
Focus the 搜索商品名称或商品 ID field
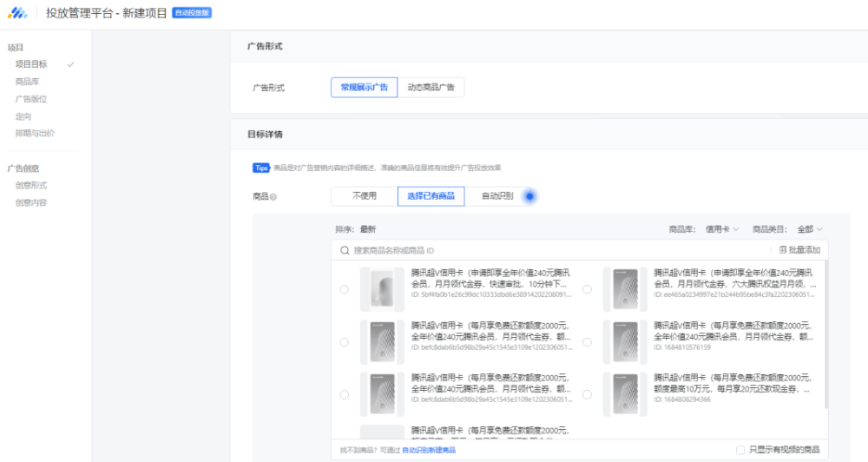(554, 250)
